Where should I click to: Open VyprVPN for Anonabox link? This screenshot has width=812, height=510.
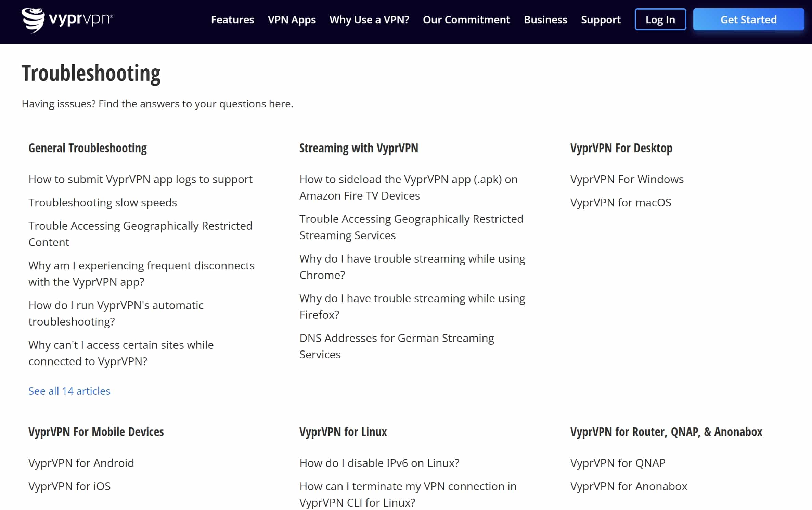pyautogui.click(x=629, y=486)
